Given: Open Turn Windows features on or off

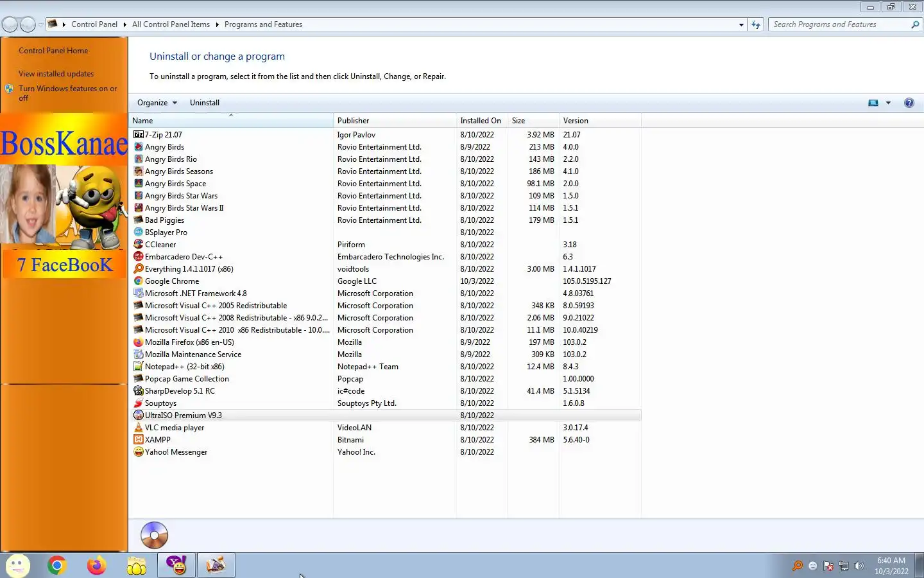Looking at the screenshot, I should (67, 93).
